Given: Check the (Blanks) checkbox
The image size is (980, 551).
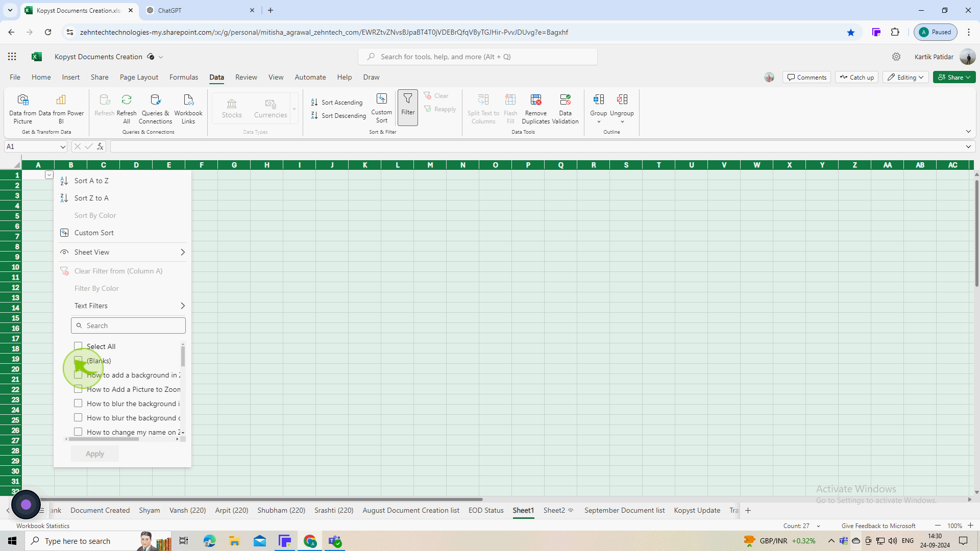Looking at the screenshot, I should [x=78, y=360].
